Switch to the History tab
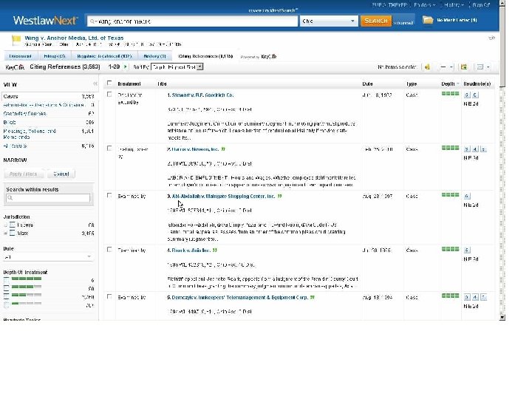Image resolution: width=532 pixels, height=399 pixels. [x=154, y=56]
